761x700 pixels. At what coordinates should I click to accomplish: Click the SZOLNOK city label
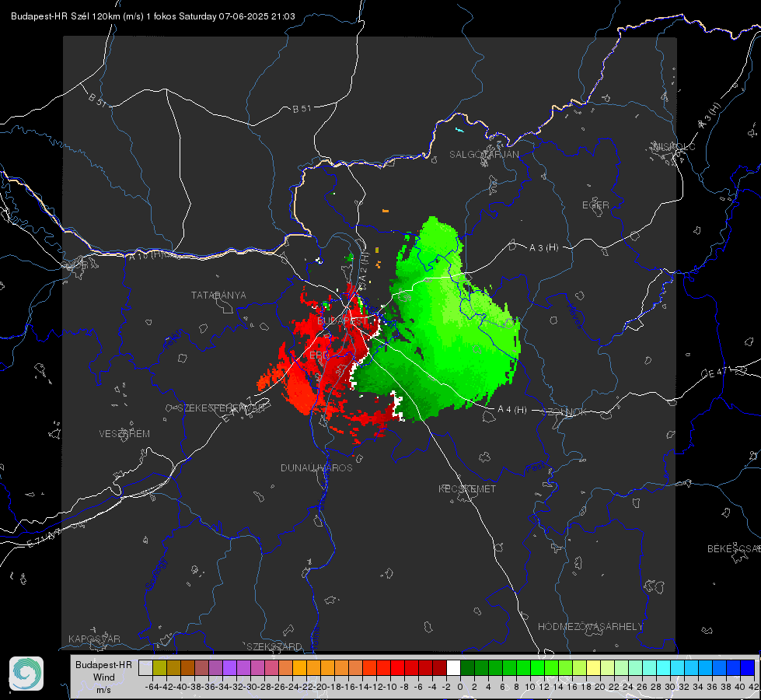564,412
